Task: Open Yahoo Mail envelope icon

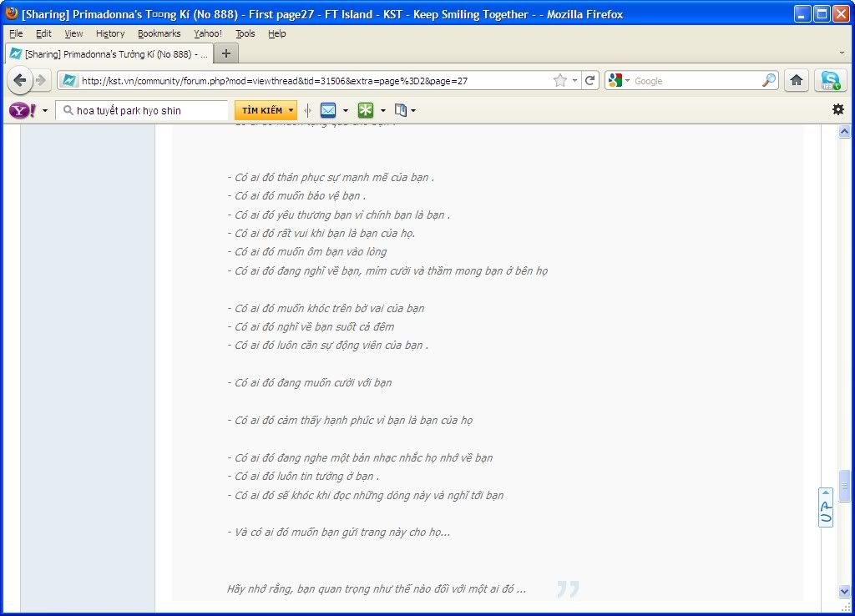Action: coord(328,111)
